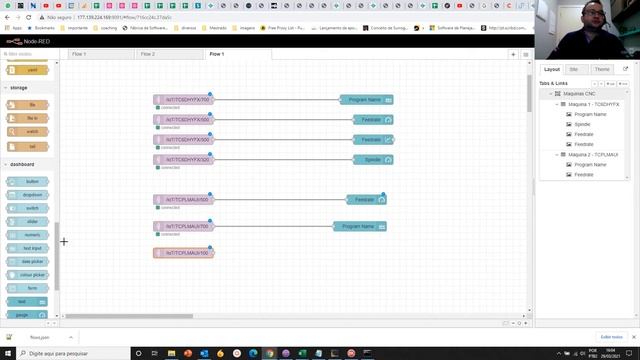640x360 pixels.
Task: Pick the dashboard colour picker node
Action: (x=28, y=275)
